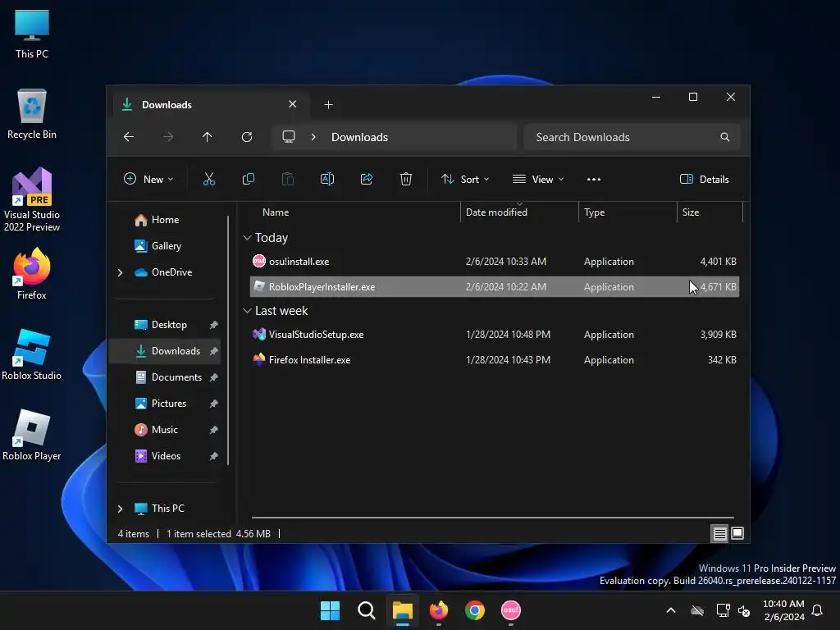Open the Sort dropdown menu
840x630 pixels.
[x=465, y=179]
